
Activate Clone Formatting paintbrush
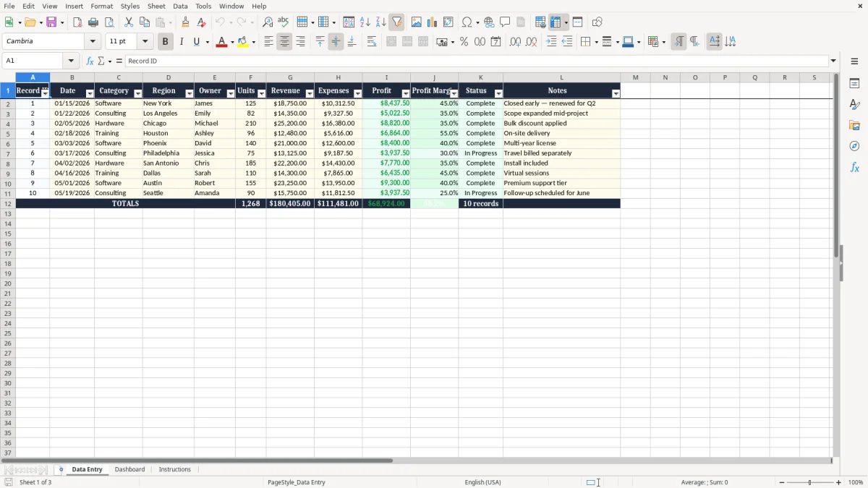coord(185,22)
